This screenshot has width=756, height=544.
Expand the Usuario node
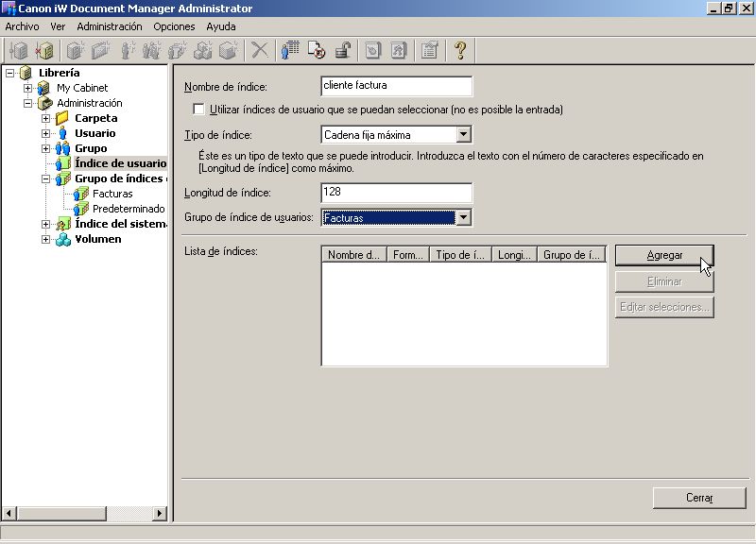pos(45,133)
